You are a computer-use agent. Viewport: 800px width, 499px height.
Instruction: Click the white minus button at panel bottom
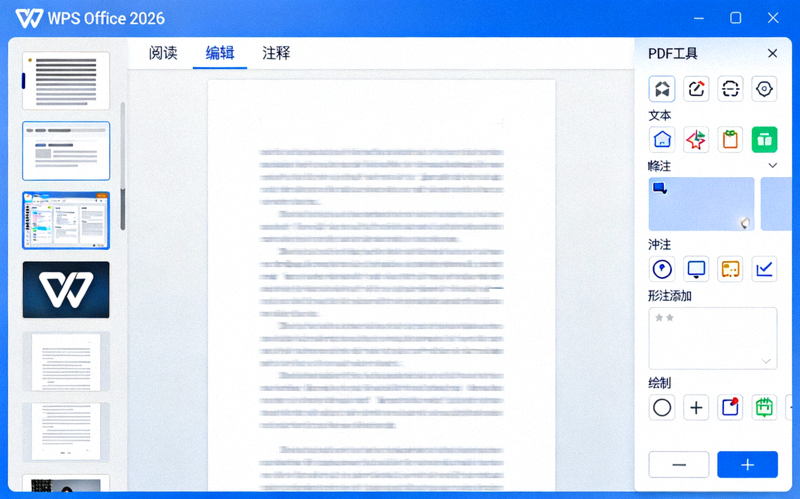pyautogui.click(x=679, y=464)
